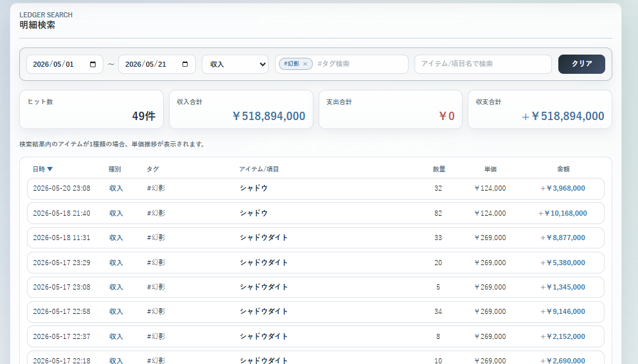
Task: Click the amount +¥5,380,000
Action: pyautogui.click(x=563, y=263)
